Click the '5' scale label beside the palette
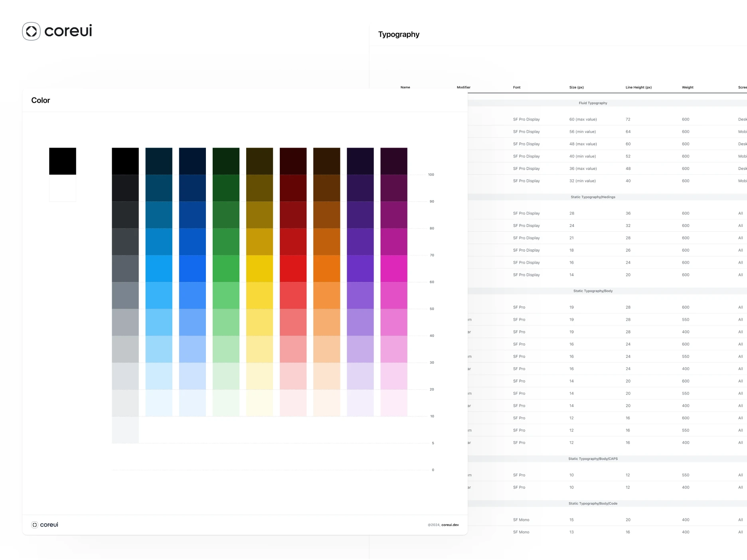This screenshot has height=560, width=747. (433, 443)
